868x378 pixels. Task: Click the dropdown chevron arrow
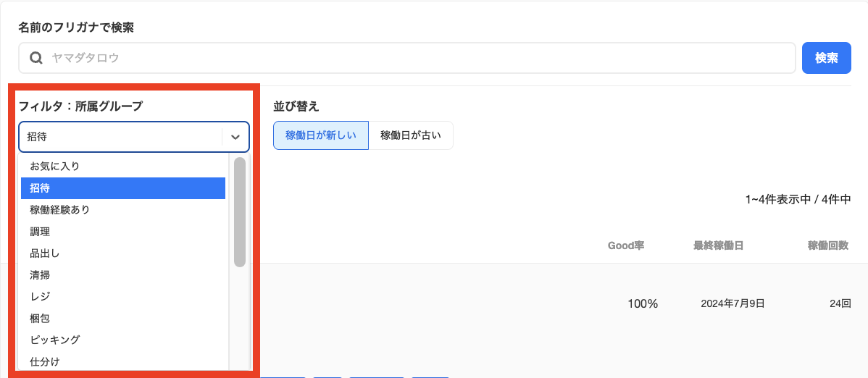[235, 137]
